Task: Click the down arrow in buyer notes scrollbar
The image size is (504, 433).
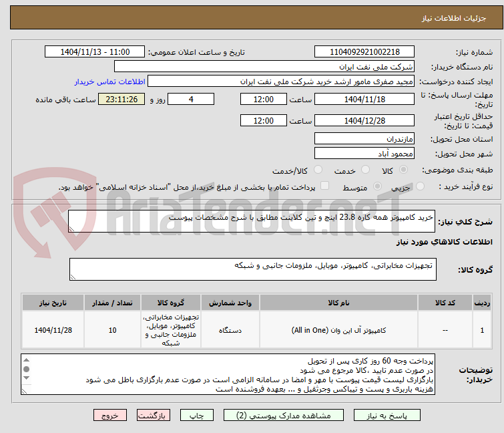Action: pyautogui.click(x=26, y=378)
